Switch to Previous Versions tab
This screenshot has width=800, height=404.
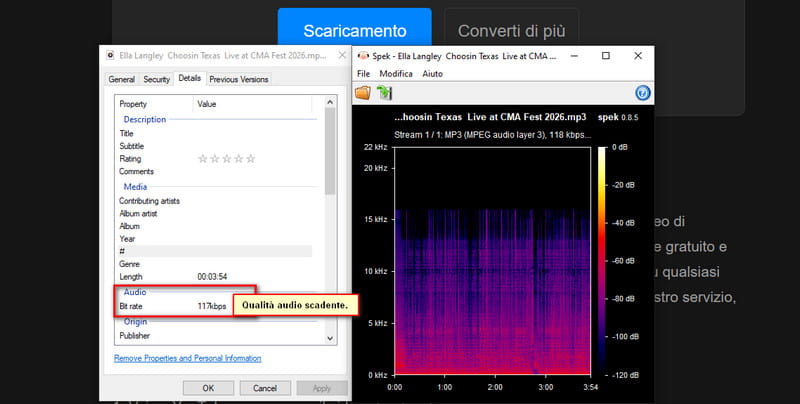[238, 79]
